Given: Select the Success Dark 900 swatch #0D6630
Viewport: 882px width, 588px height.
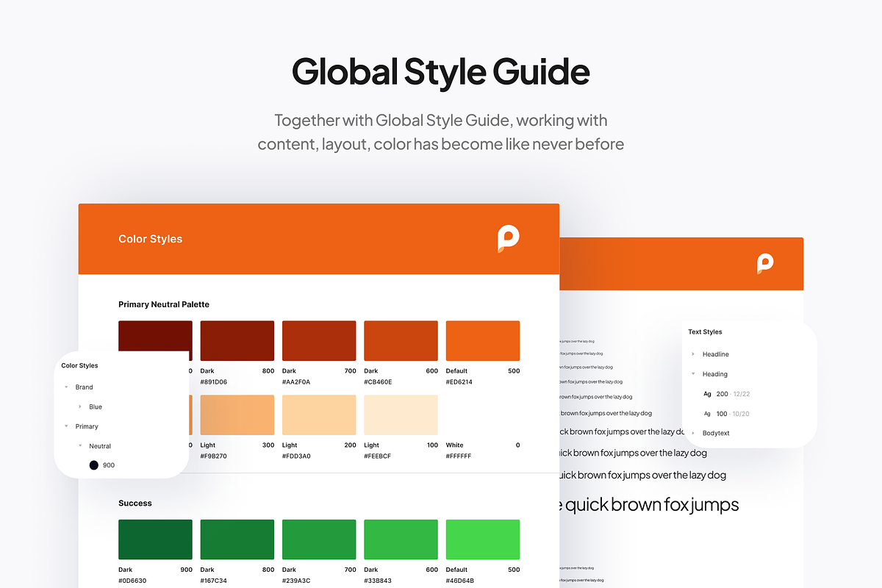Looking at the screenshot, I should 155,539.
